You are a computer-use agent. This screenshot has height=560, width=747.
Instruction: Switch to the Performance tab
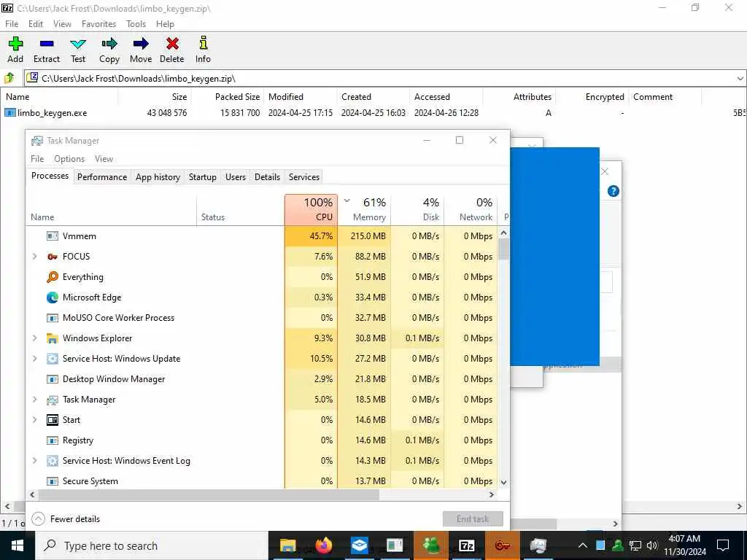click(102, 177)
